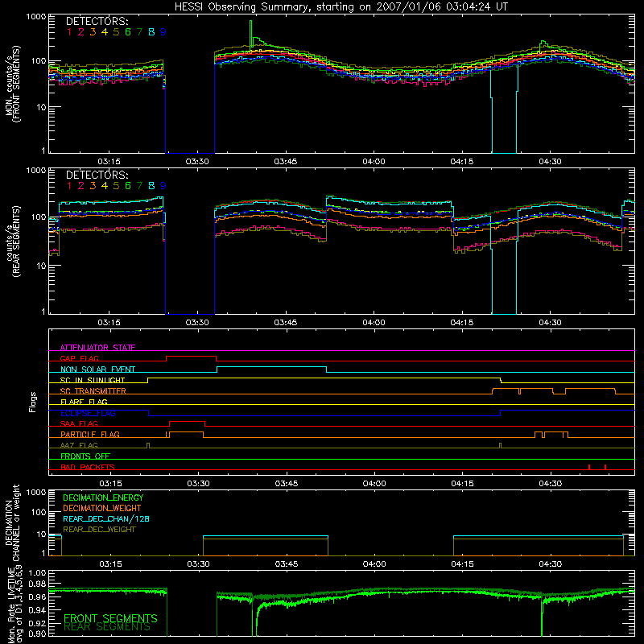Pick detector 8 in rear segments legend
644x644 pixels.
click(x=151, y=186)
